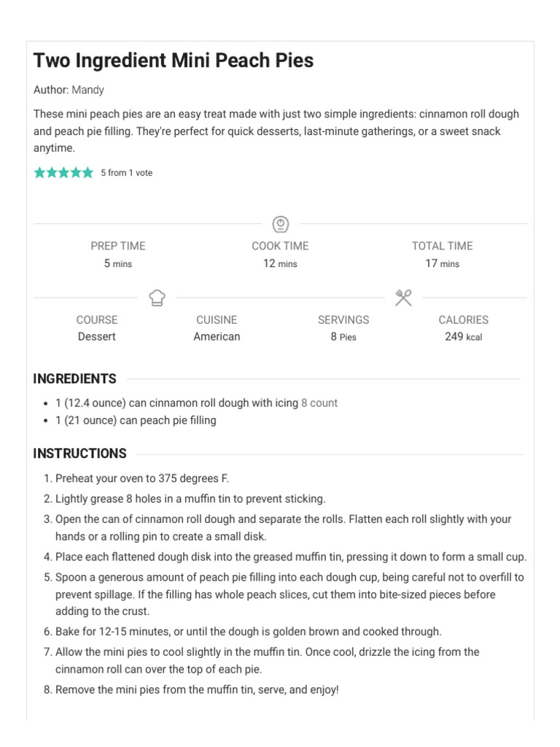Click the chef hat icon
This screenshot has height=747, width=560.
pyautogui.click(x=157, y=298)
